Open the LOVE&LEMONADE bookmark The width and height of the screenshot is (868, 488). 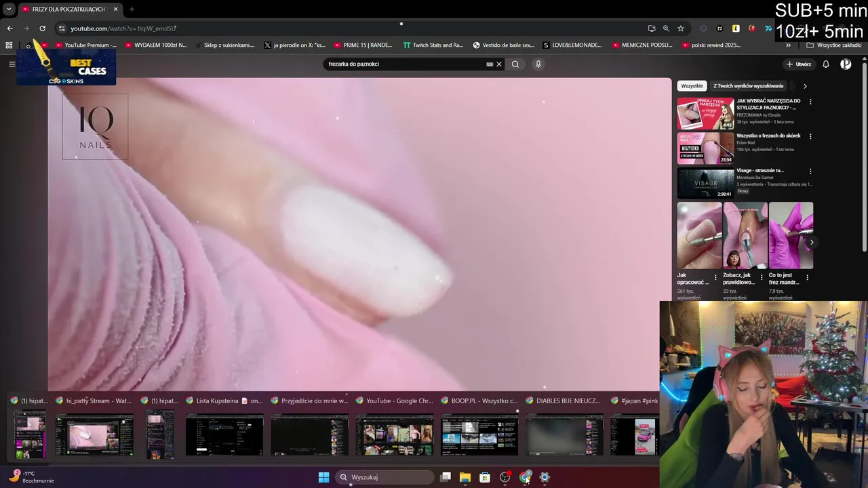572,45
